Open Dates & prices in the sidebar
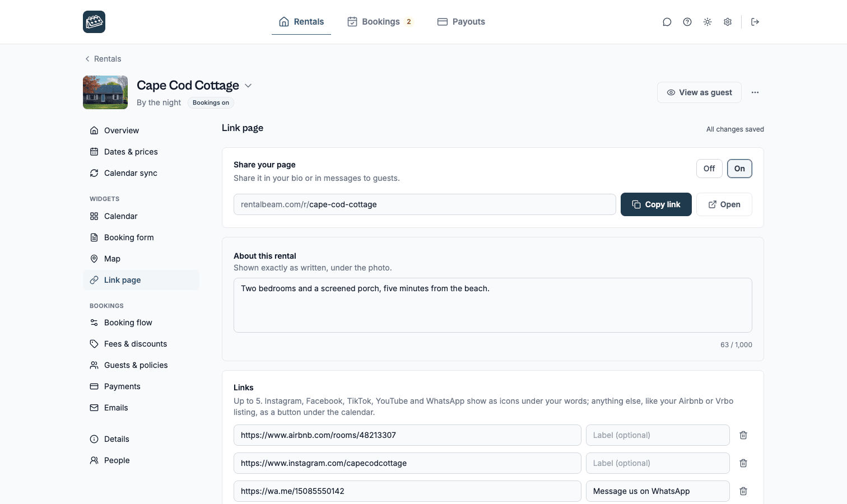Screen dimensions: 847x504 click(141, 152)
